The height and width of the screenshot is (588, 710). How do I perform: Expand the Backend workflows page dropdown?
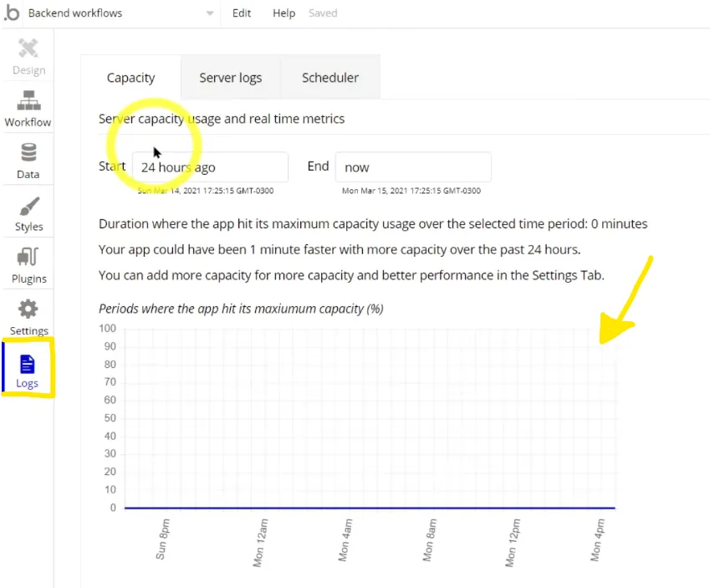[209, 13]
